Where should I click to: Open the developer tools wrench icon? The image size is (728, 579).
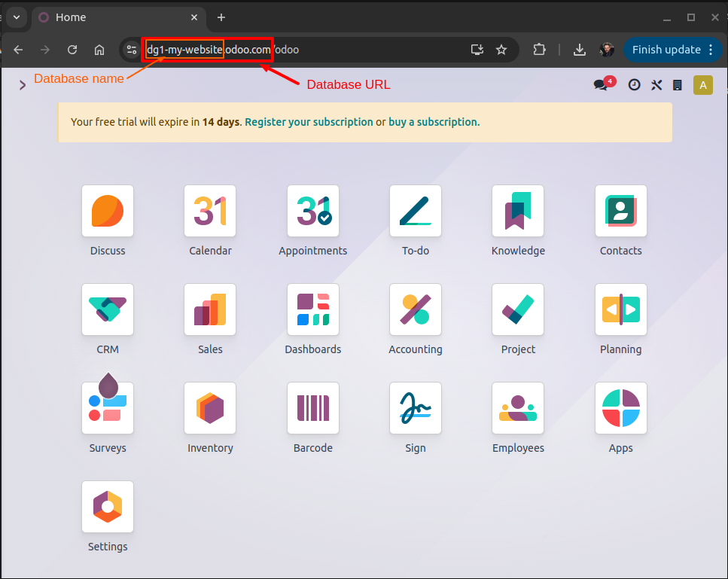click(x=656, y=85)
